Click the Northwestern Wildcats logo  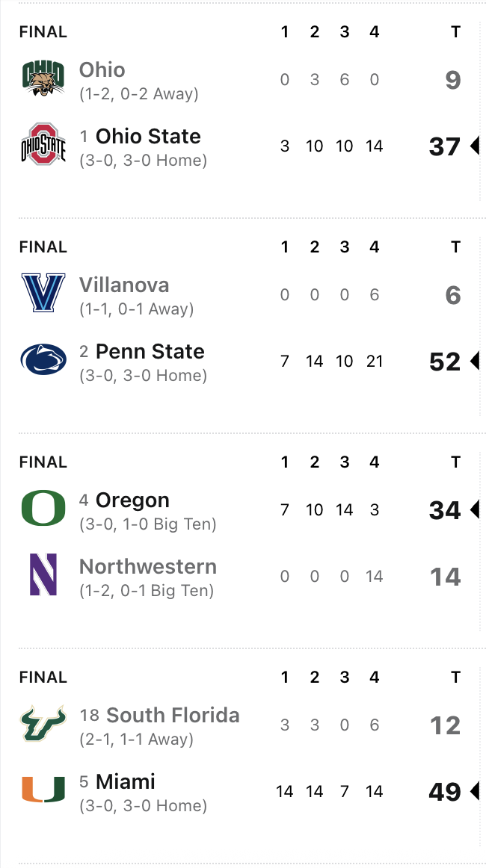coord(43,575)
